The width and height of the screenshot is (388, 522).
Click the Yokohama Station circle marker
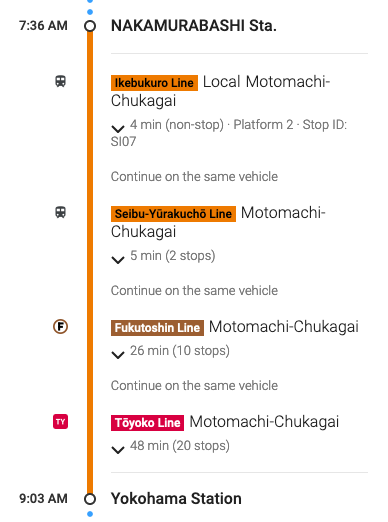(90, 499)
